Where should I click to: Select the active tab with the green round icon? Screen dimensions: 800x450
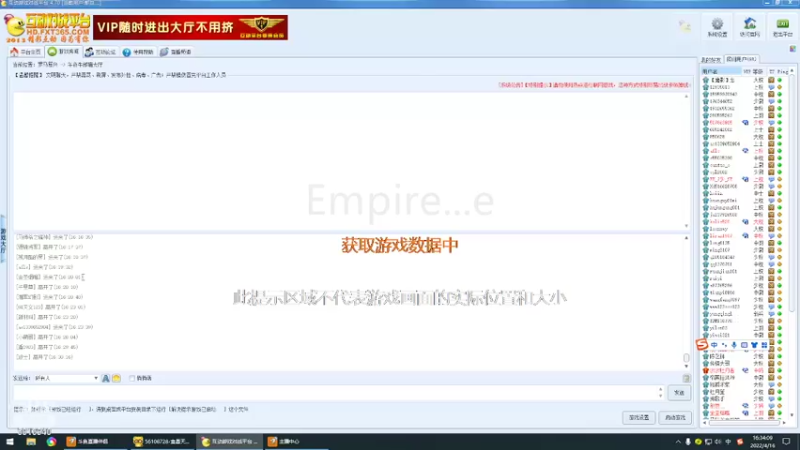(x=63, y=52)
